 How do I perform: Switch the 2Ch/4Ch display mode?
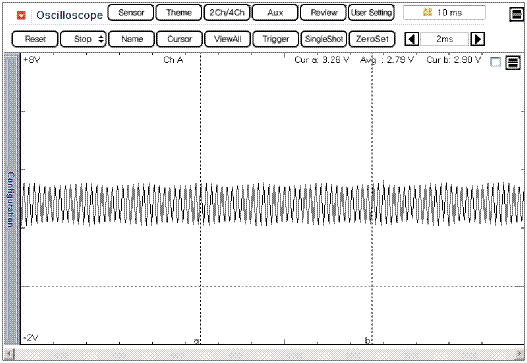227,13
